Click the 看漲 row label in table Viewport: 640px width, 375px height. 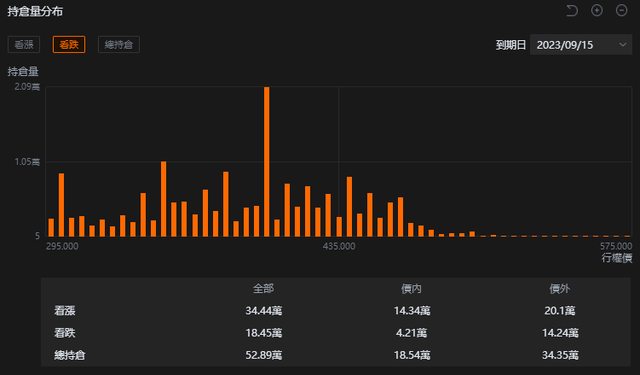click(x=65, y=311)
